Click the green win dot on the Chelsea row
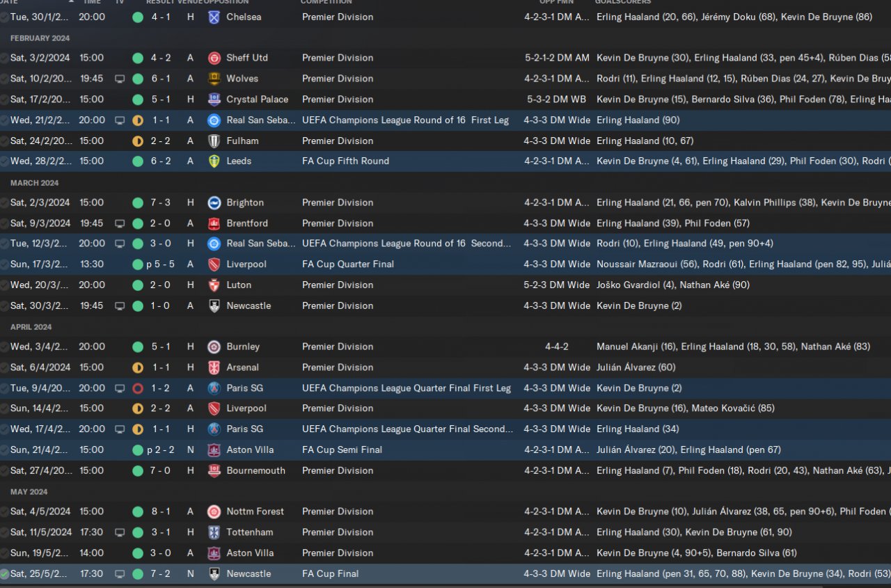This screenshot has height=588, width=891. tap(138, 17)
